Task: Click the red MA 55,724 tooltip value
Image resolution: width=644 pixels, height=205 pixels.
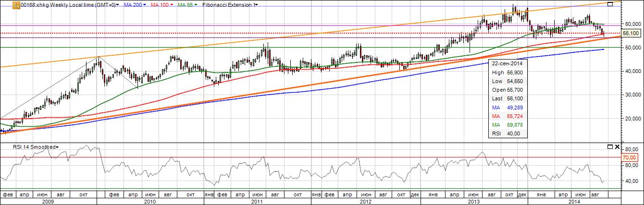Action: pos(516,116)
